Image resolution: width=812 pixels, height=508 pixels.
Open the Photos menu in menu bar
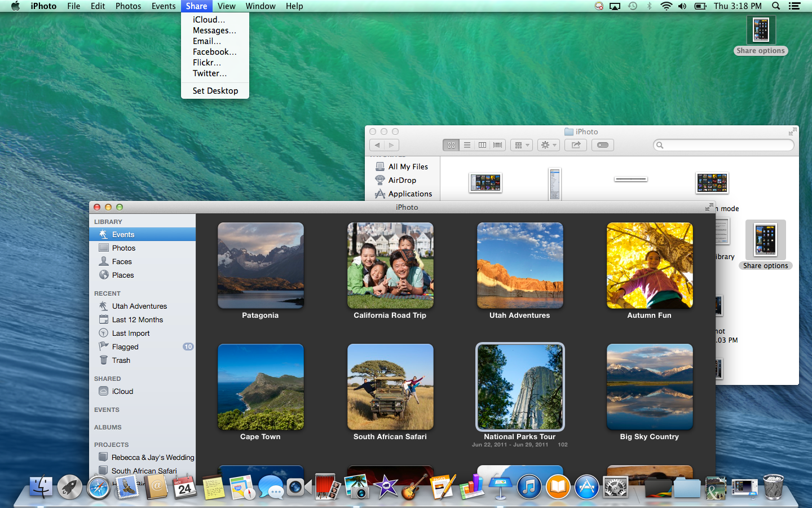click(x=129, y=6)
